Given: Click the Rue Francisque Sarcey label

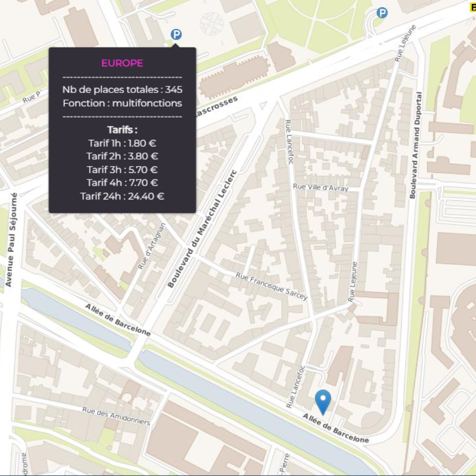Looking at the screenshot, I should pyautogui.click(x=271, y=286).
